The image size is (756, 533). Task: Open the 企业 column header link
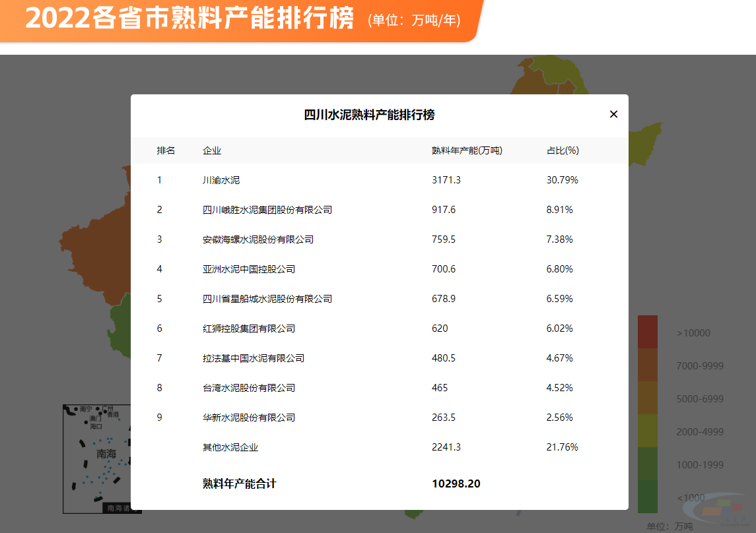[211, 150]
